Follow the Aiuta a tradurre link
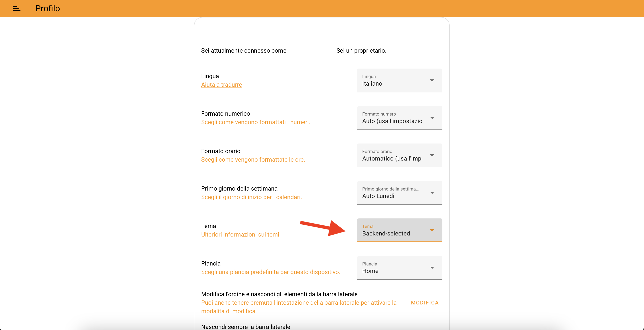This screenshot has width=644, height=330. [221, 85]
